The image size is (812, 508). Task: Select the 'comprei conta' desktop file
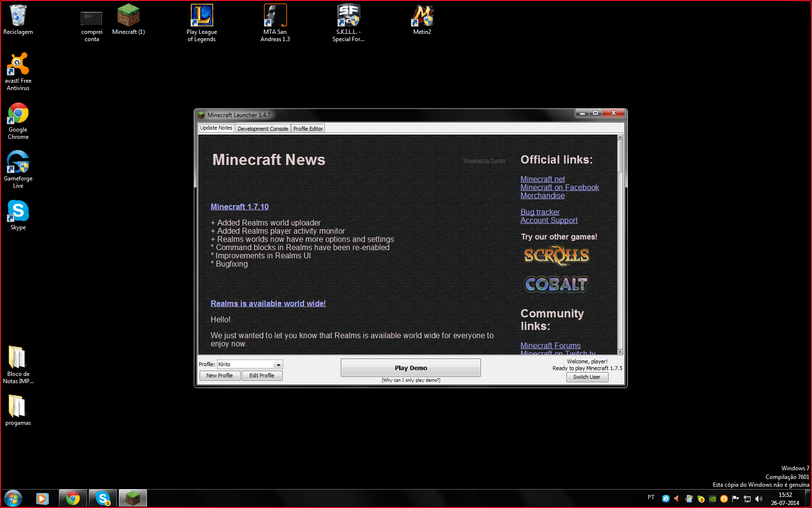tap(92, 27)
